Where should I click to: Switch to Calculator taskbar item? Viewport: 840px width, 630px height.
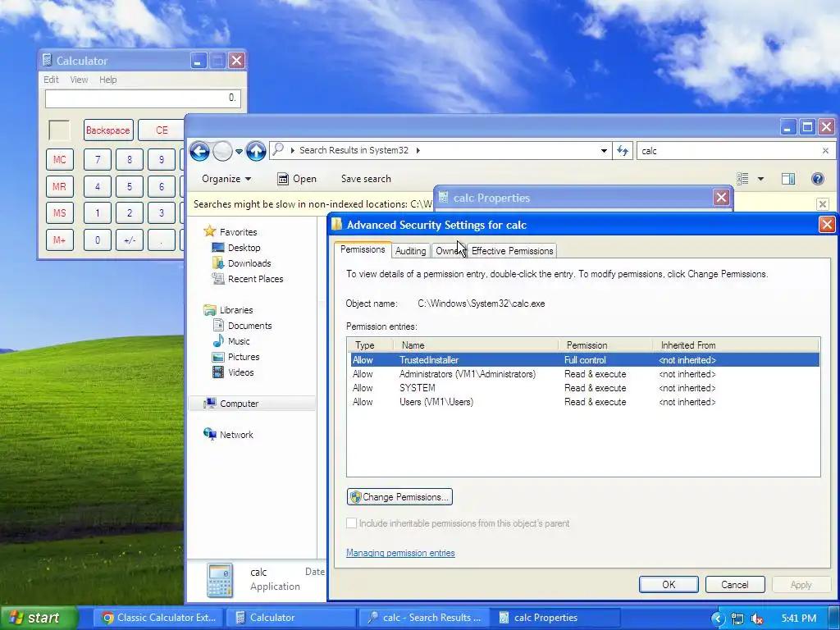tap(291, 618)
